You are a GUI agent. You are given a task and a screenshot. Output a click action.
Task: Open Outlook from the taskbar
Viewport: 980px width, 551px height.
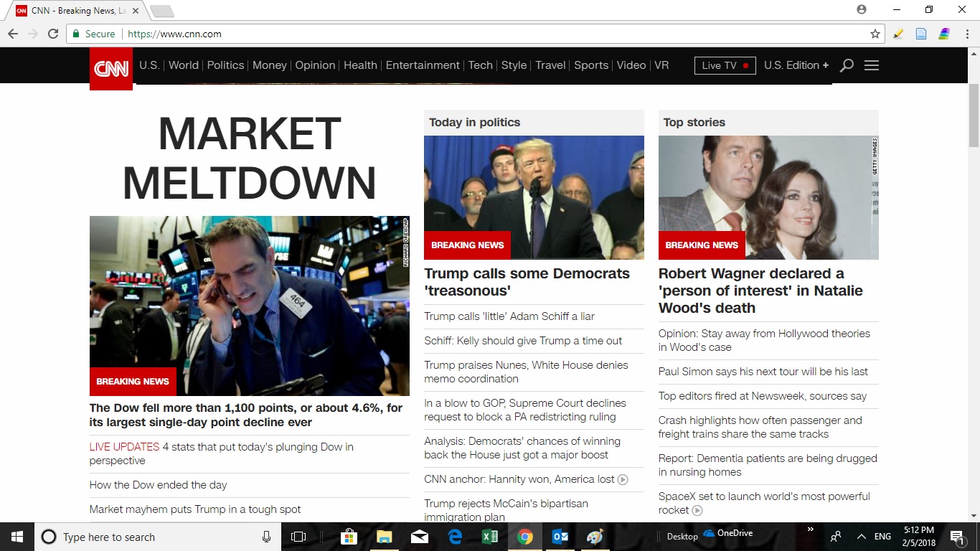(560, 537)
